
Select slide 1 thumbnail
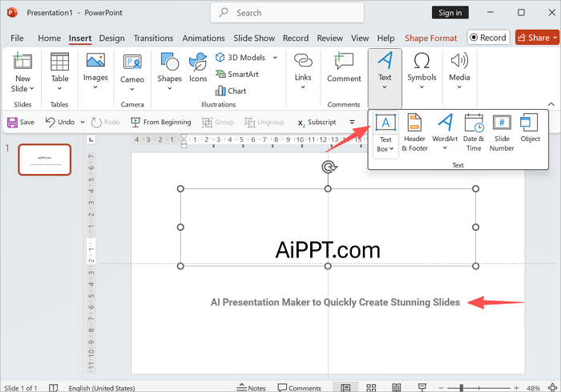tap(45, 159)
